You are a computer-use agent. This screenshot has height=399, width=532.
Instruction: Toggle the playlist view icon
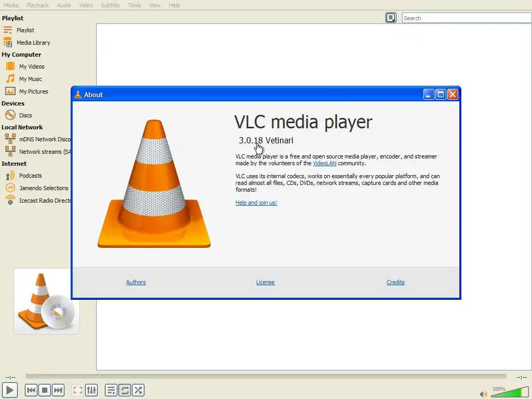pyautogui.click(x=111, y=390)
